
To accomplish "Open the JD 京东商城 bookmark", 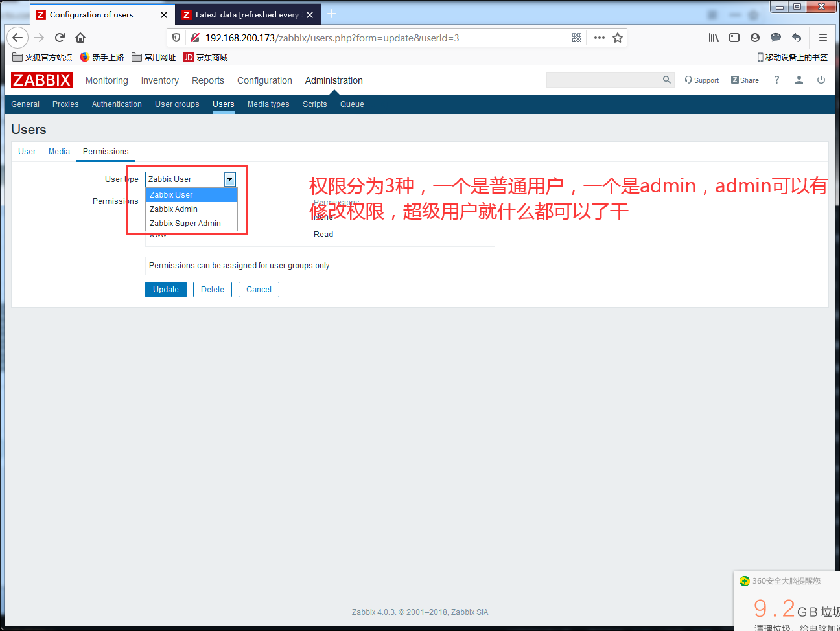I will [205, 57].
